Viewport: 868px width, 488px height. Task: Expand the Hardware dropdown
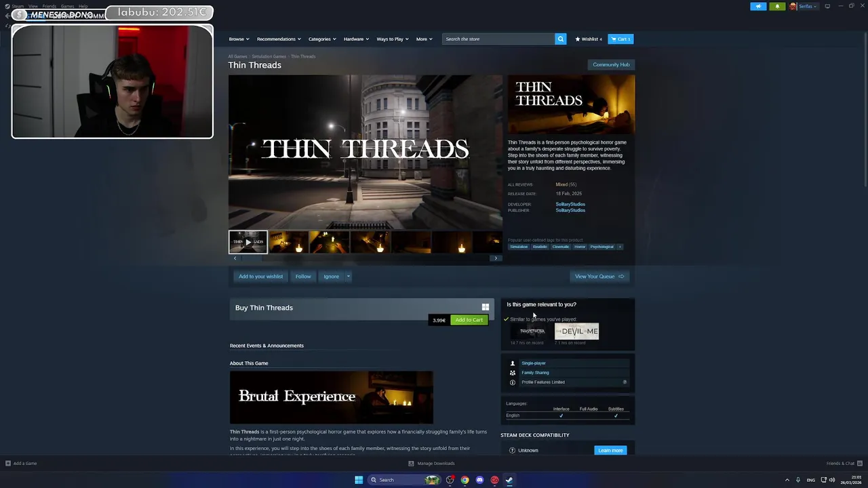pyautogui.click(x=356, y=39)
